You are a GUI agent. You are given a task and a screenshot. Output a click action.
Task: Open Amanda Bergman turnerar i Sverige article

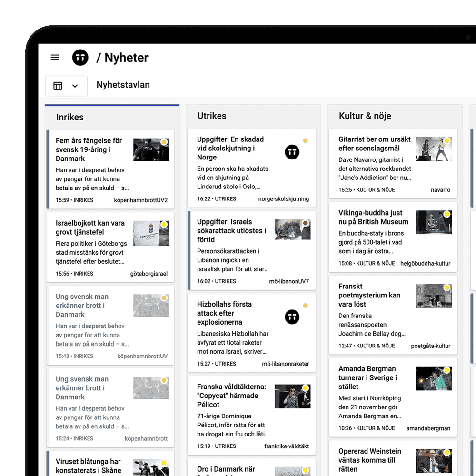click(368, 377)
